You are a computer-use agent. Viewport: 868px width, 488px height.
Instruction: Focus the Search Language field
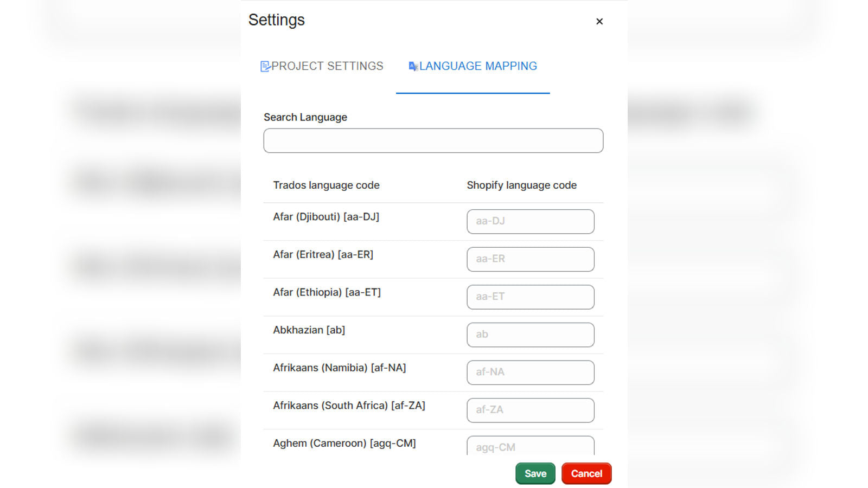pyautogui.click(x=433, y=140)
